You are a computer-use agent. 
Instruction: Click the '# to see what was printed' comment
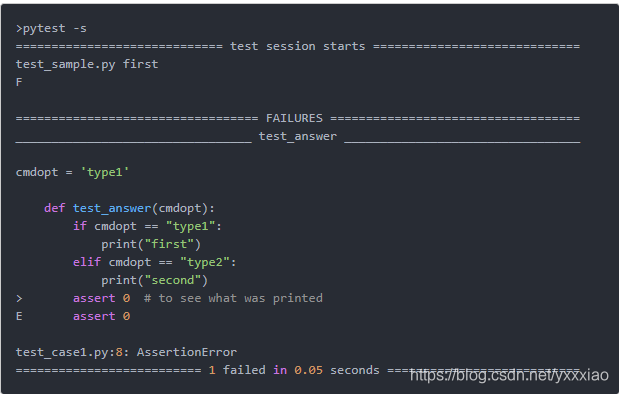coord(233,298)
